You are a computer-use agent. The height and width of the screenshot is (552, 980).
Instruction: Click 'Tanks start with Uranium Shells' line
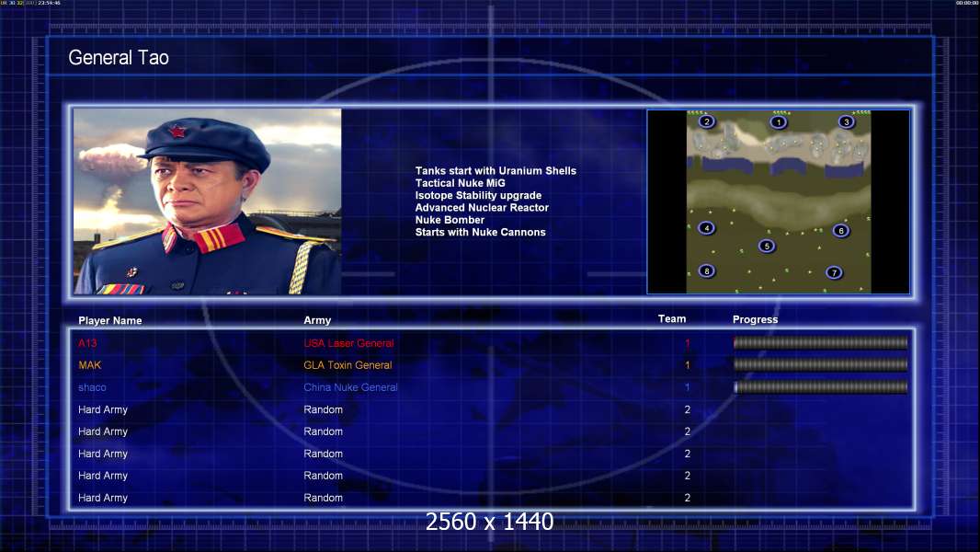click(x=496, y=171)
